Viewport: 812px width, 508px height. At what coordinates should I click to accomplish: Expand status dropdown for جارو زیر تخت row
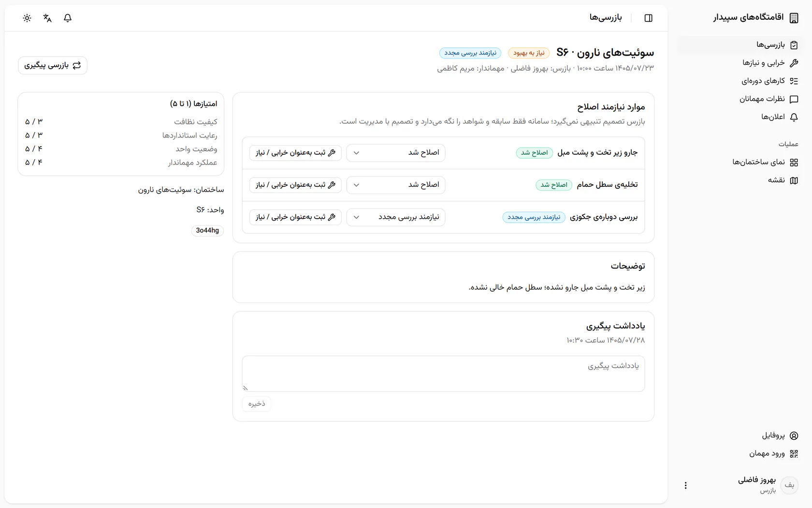click(x=396, y=153)
